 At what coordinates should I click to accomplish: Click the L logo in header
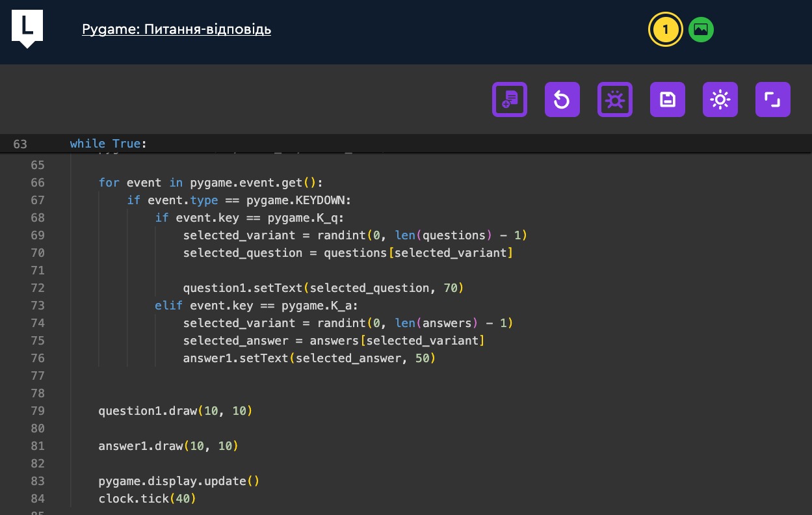tap(27, 27)
